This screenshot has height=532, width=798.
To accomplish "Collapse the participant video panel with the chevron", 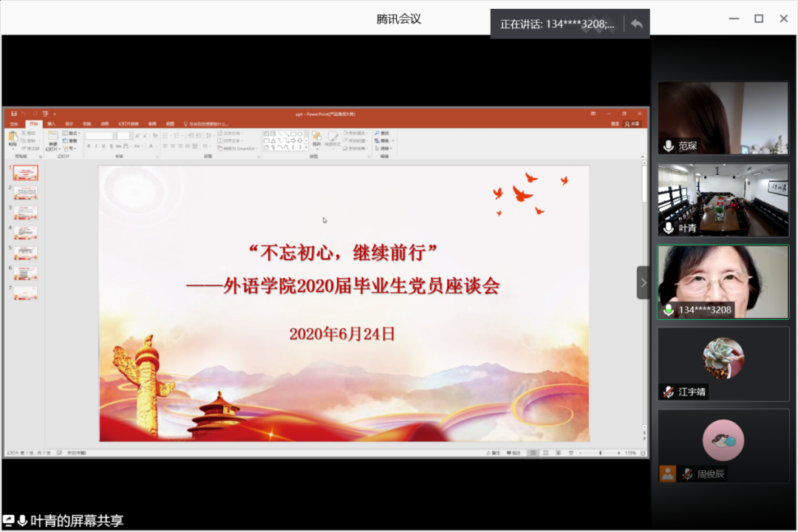I will tap(643, 282).
